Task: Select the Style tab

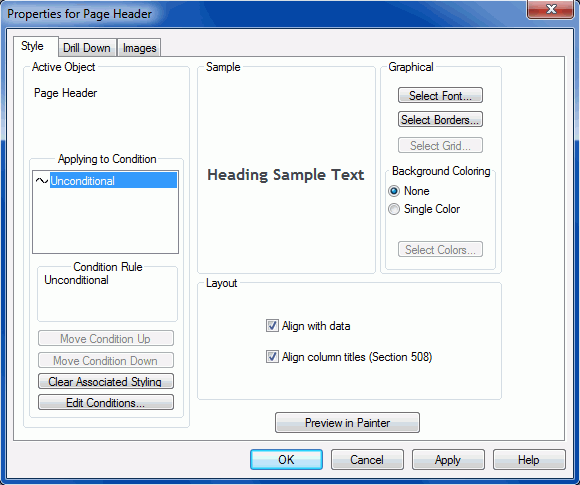Action: point(33,46)
